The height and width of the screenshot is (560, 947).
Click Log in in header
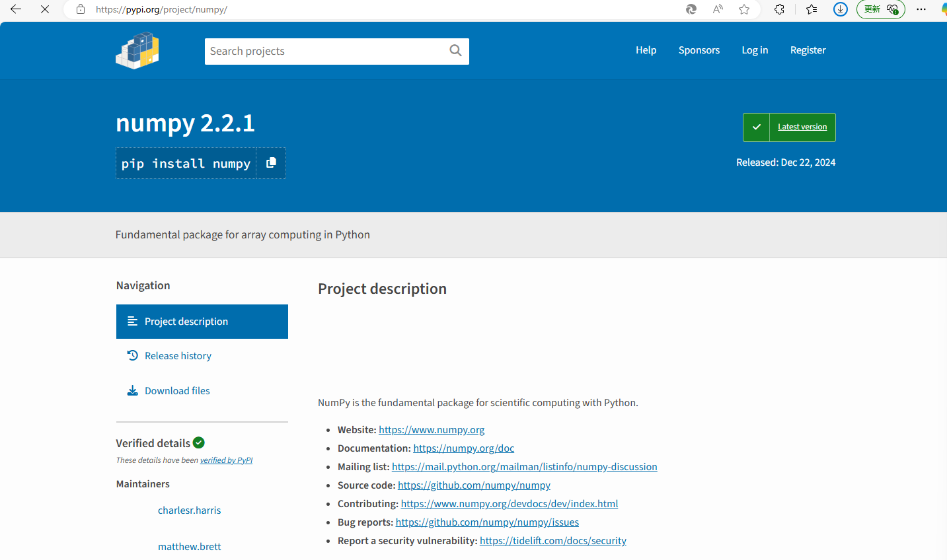755,50
